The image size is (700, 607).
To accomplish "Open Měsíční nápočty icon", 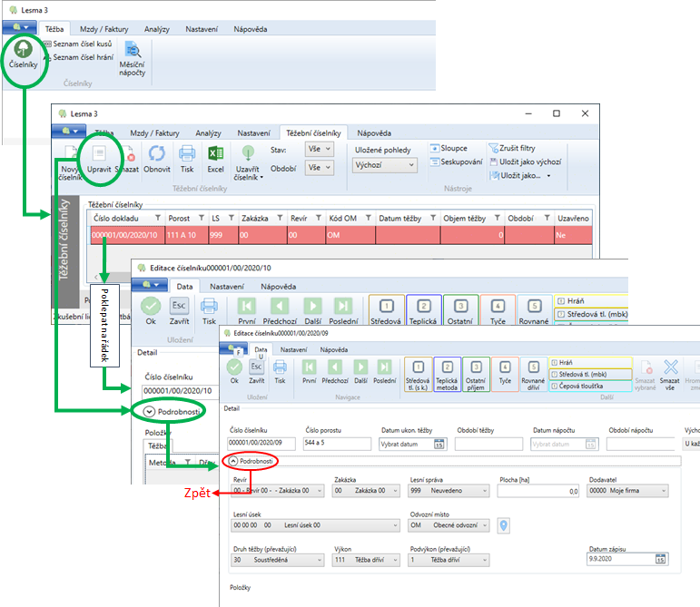I will tap(133, 58).
